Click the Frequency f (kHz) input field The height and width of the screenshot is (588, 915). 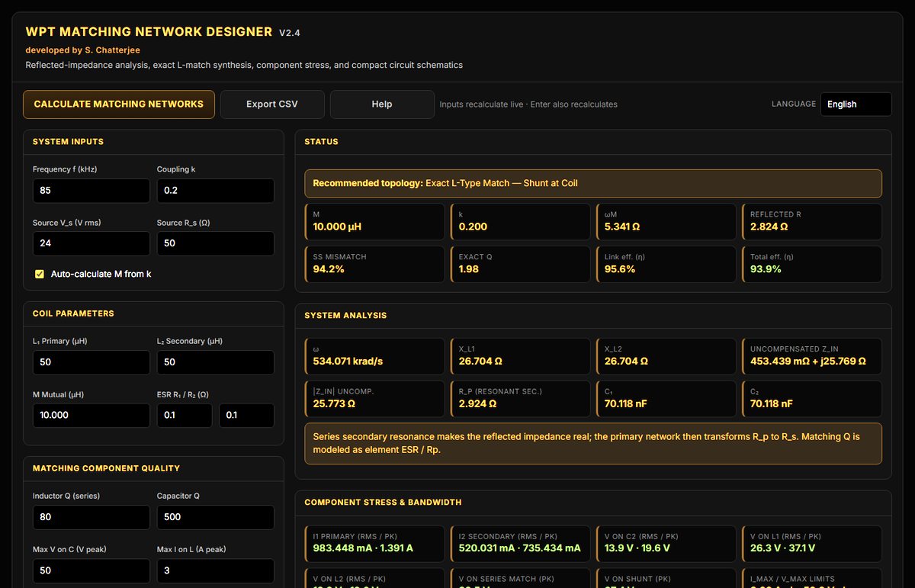[91, 191]
